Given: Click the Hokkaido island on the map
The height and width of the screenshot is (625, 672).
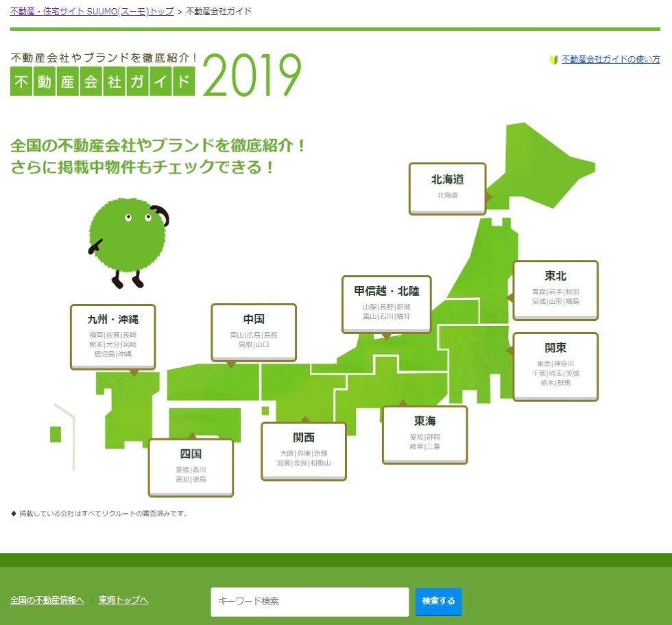Looking at the screenshot, I should [540, 165].
